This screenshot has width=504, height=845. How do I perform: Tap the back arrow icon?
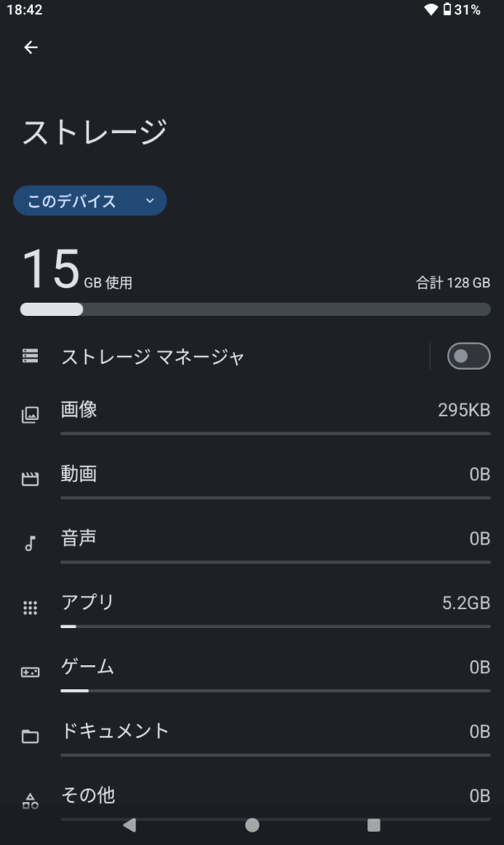coord(31,48)
